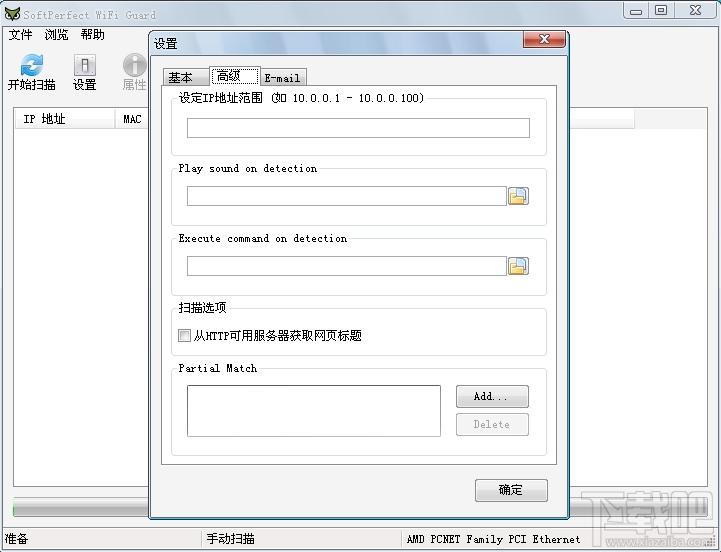This screenshot has width=721, height=552.
Task: Open the 浏览 menu
Action: click(56, 34)
